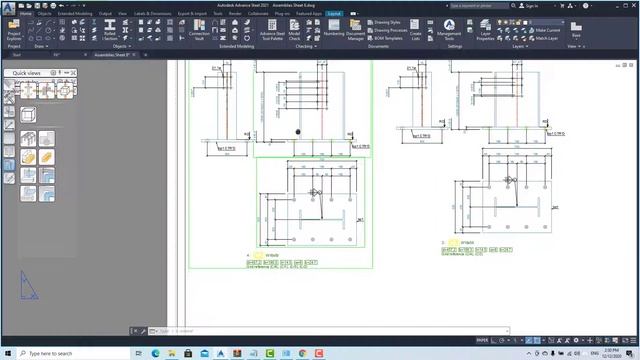Image resolution: width=640 pixels, height=360 pixels.
Task: Click the Open folder icon in quick access toolbar
Action: coord(29,6)
